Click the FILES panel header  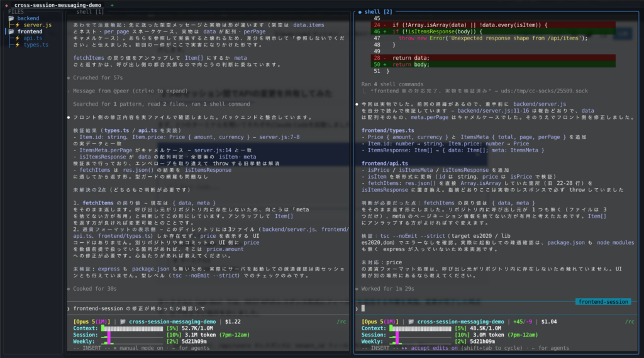pos(16,12)
